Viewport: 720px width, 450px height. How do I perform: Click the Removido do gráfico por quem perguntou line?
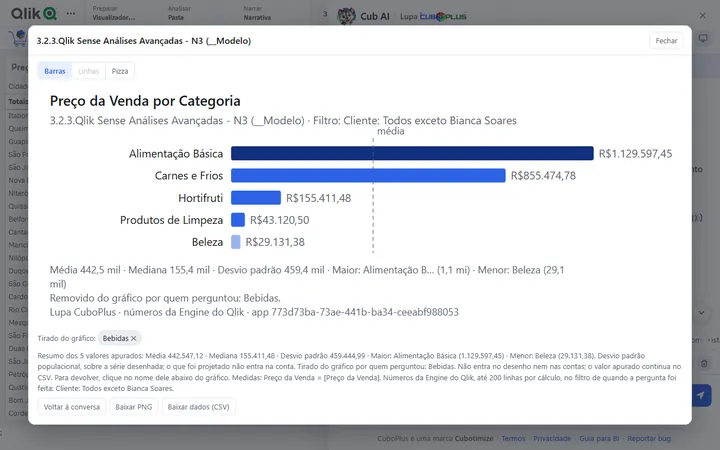[x=165, y=298]
